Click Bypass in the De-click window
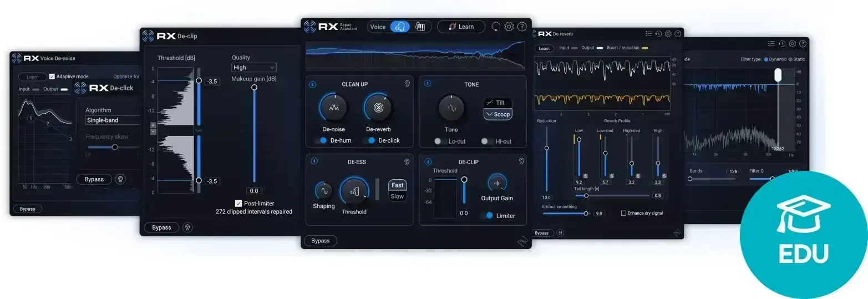 [x=94, y=179]
